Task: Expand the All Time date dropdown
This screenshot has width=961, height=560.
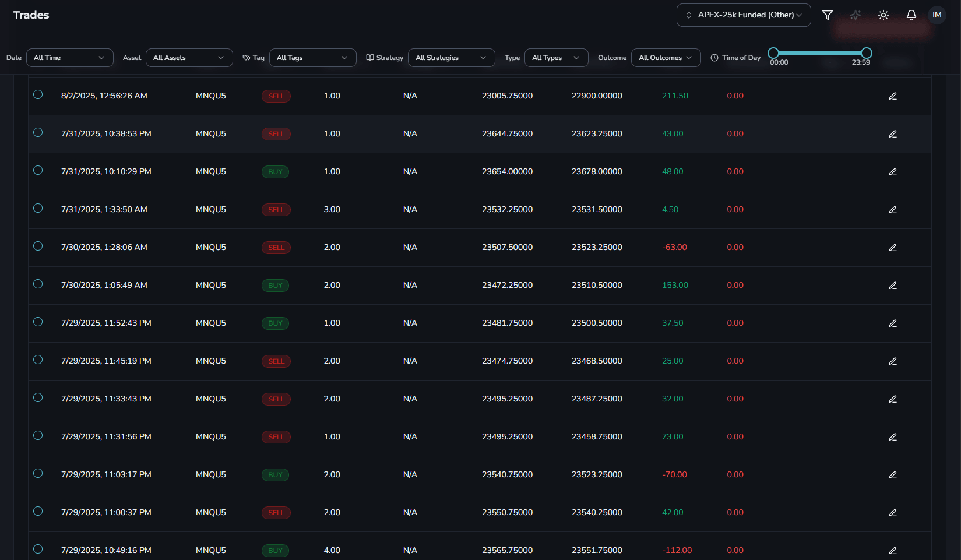Action: 69,58
